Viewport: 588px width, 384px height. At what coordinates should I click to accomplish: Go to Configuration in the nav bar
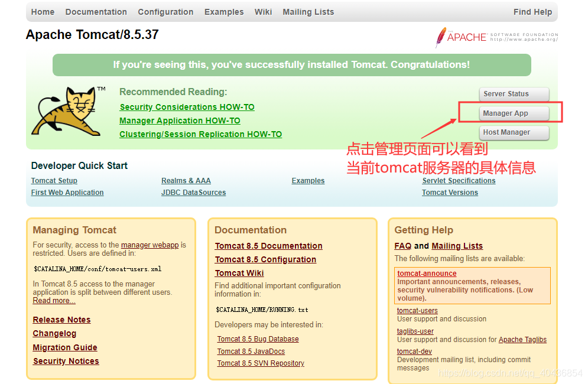[x=165, y=12]
